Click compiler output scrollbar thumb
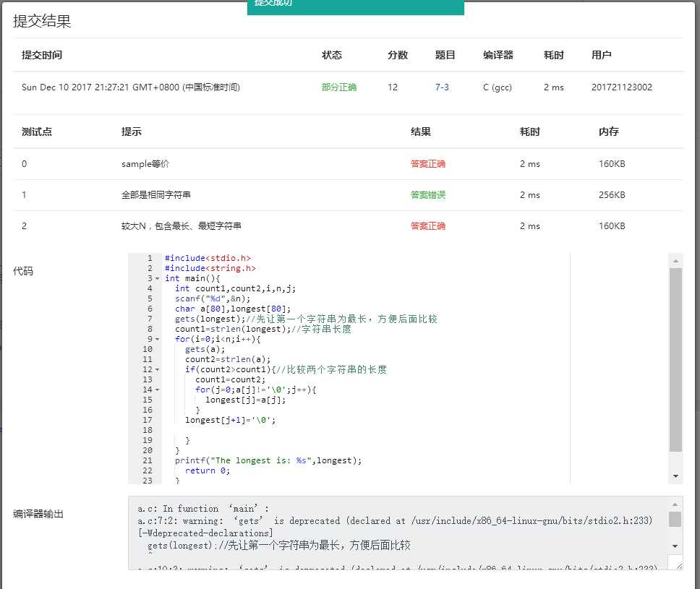The image size is (700, 589). pos(675,519)
